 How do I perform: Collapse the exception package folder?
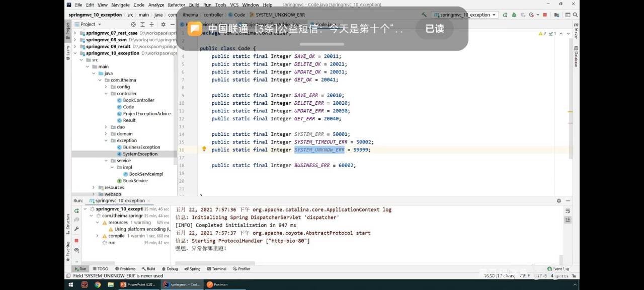click(106, 140)
